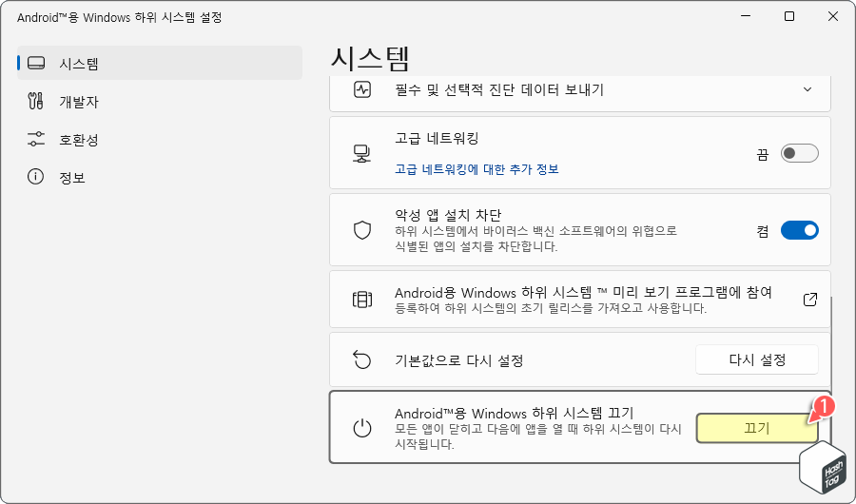
Task: Click the 악성 앱 설치 차단 title text
Action: point(448,215)
